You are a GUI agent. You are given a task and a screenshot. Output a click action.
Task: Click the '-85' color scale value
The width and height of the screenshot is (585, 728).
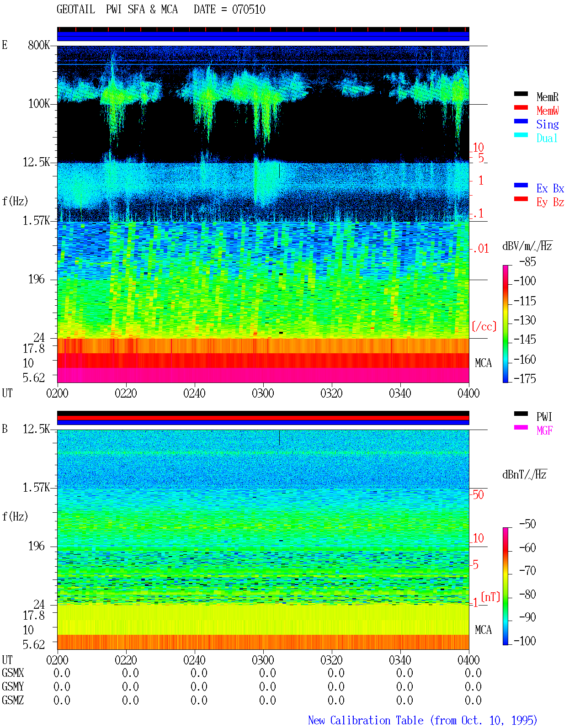(x=528, y=262)
